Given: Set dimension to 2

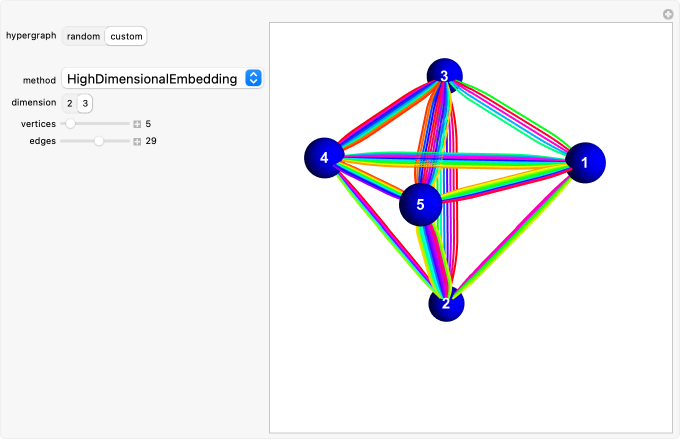Looking at the screenshot, I should click(70, 103).
